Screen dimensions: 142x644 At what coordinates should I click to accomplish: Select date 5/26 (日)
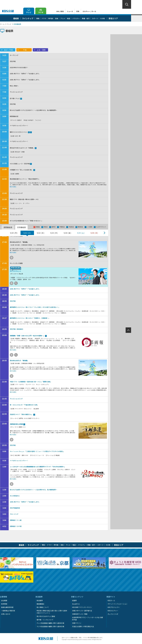[x=94, y=233]
